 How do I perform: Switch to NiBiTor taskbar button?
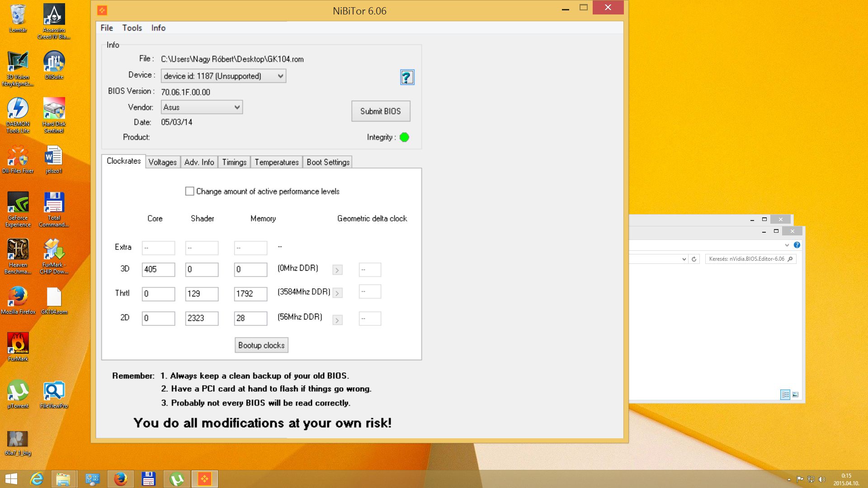204,479
